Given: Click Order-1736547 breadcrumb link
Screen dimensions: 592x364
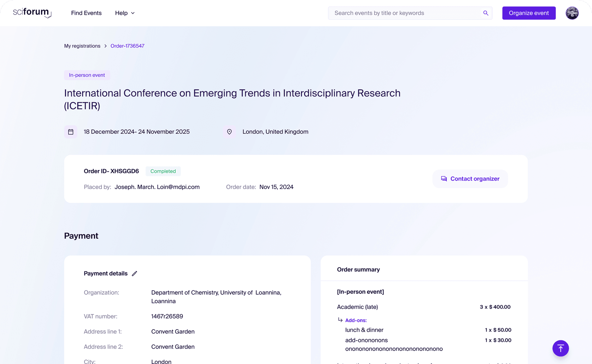Looking at the screenshot, I should 127,46.
